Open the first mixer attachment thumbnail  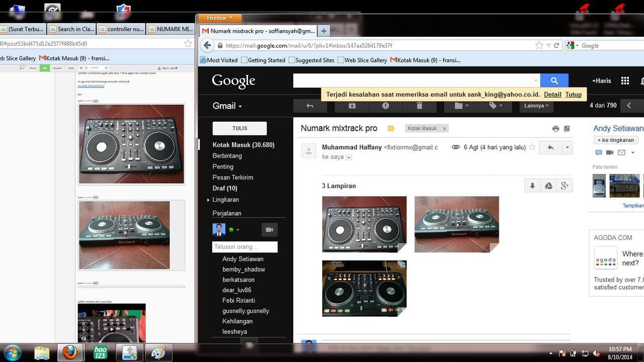[364, 224]
